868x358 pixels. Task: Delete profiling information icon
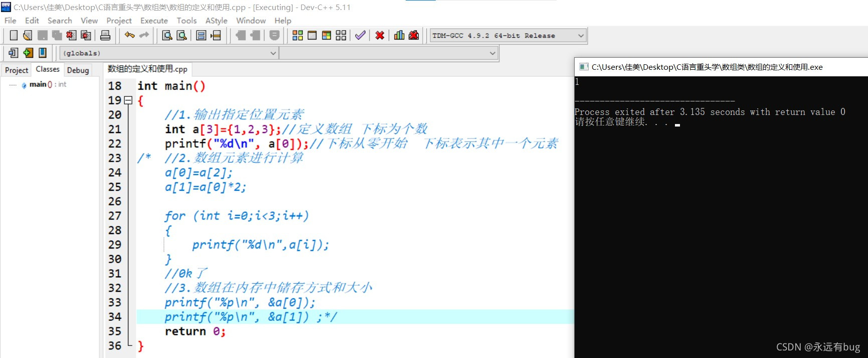pos(414,35)
